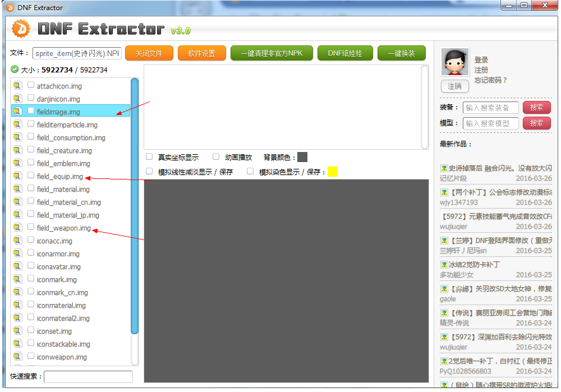Screen dimensions: 561x392
Task: Click file icon beside attachicon.img
Action: tap(17, 86)
